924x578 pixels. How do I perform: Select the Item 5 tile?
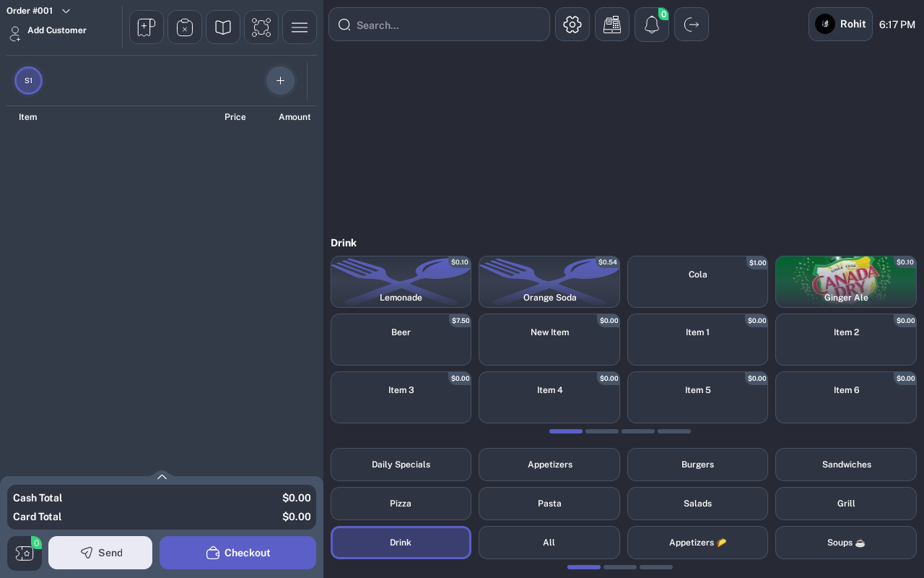[697, 397]
